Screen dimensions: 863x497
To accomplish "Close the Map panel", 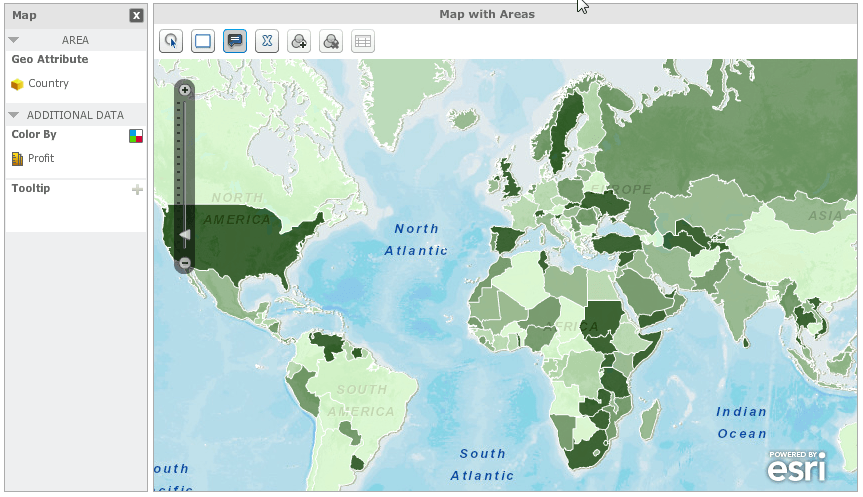I will point(136,15).
